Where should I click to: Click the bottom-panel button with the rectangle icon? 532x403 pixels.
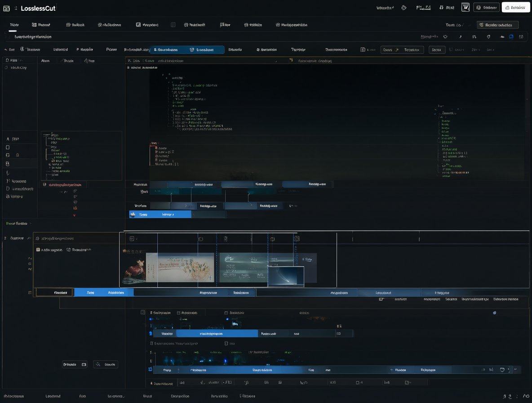pos(75,364)
